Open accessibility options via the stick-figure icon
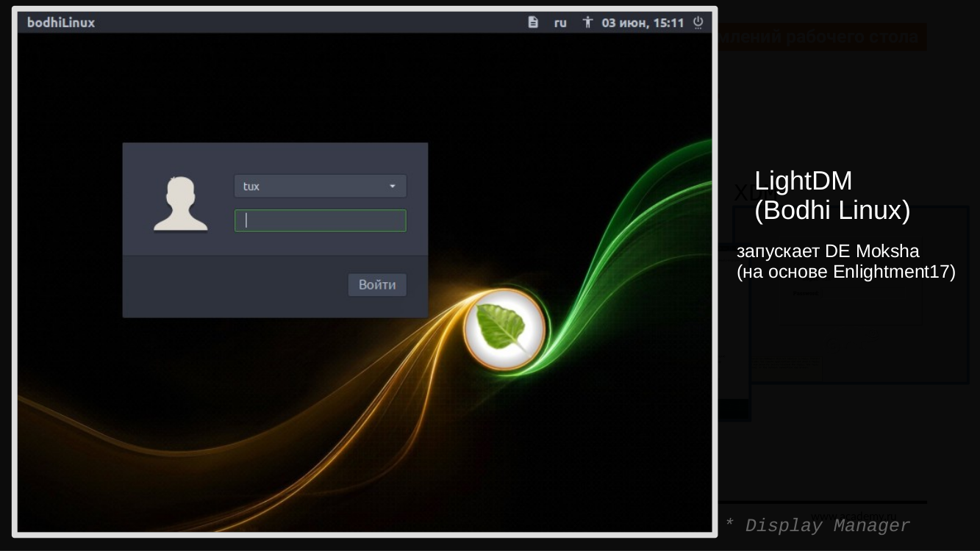 [588, 23]
